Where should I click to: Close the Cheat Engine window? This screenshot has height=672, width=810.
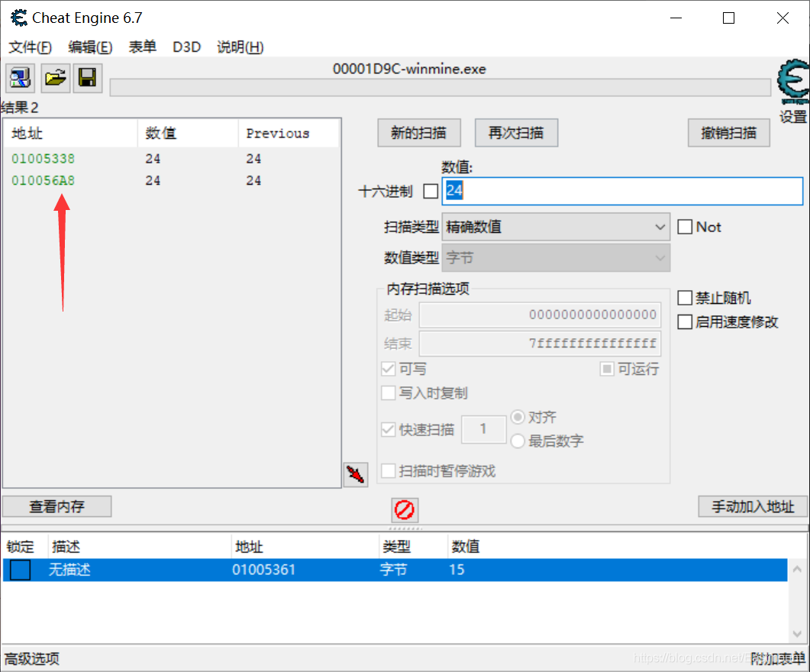coord(783,18)
